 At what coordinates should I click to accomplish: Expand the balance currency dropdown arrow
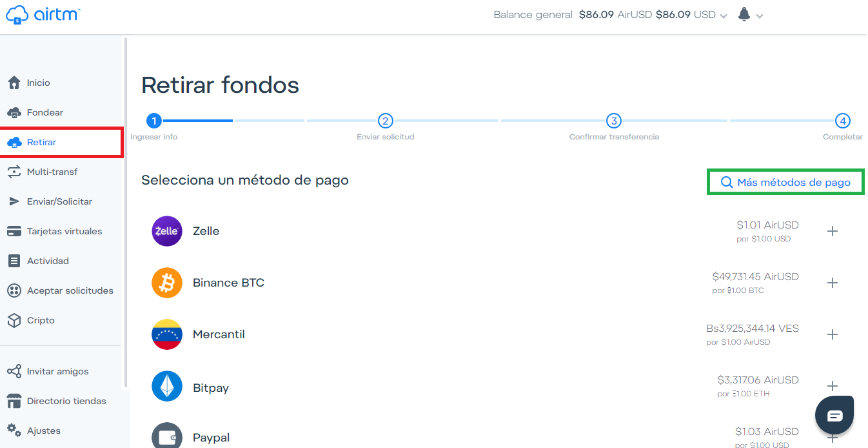[x=724, y=16]
